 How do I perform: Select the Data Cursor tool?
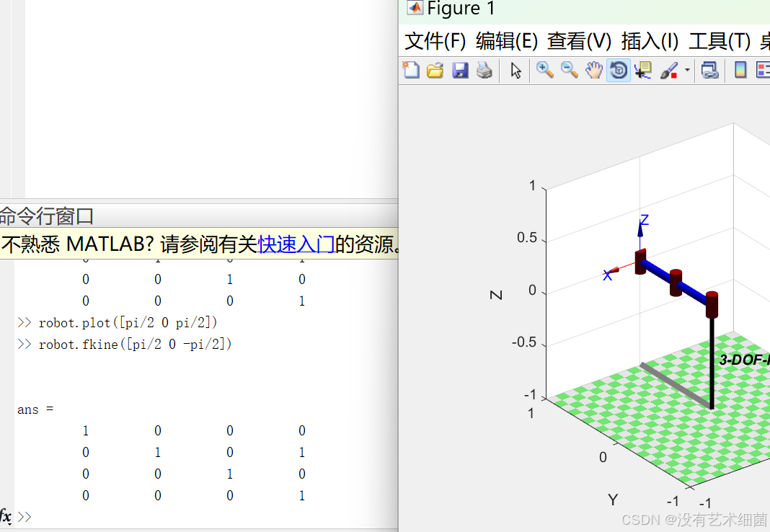(643, 70)
